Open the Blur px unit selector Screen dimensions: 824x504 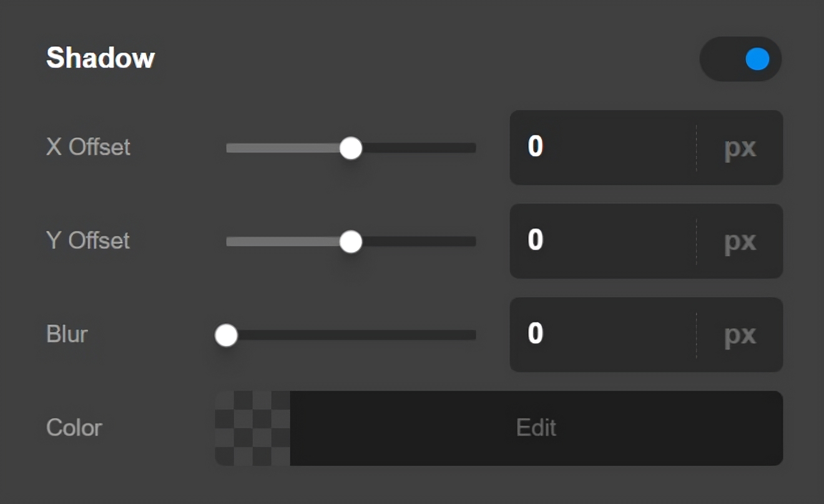coord(740,335)
